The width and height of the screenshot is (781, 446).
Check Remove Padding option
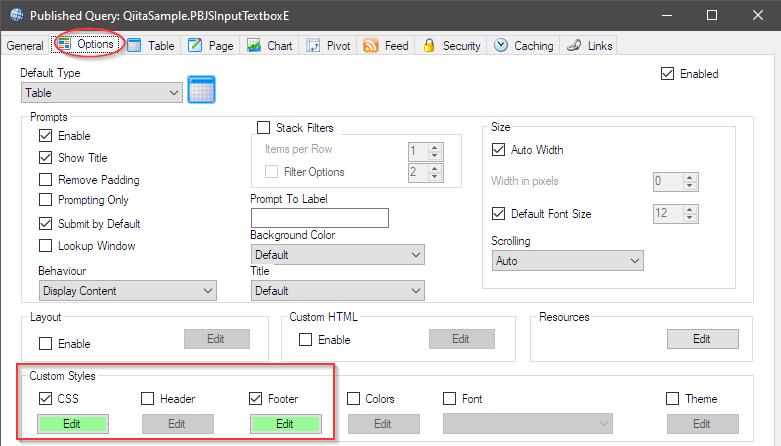coord(45,179)
